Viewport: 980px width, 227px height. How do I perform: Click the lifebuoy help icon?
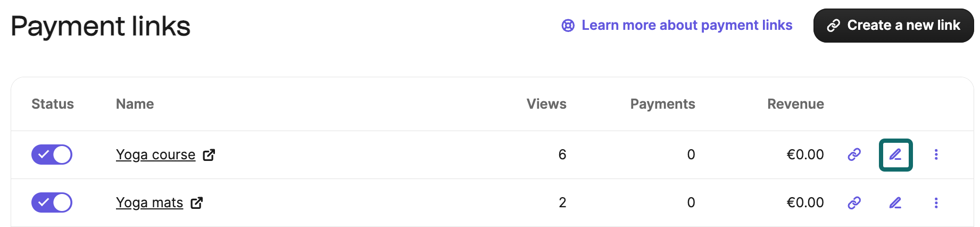tap(568, 26)
